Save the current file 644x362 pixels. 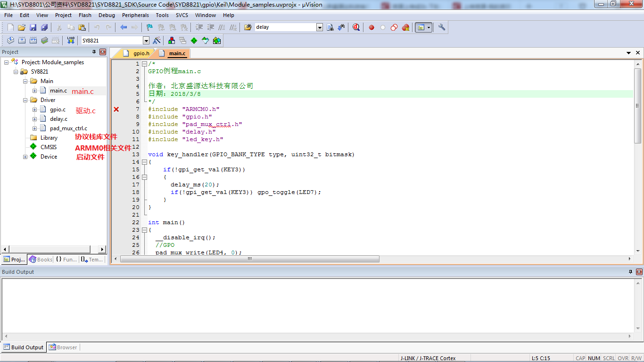click(33, 27)
